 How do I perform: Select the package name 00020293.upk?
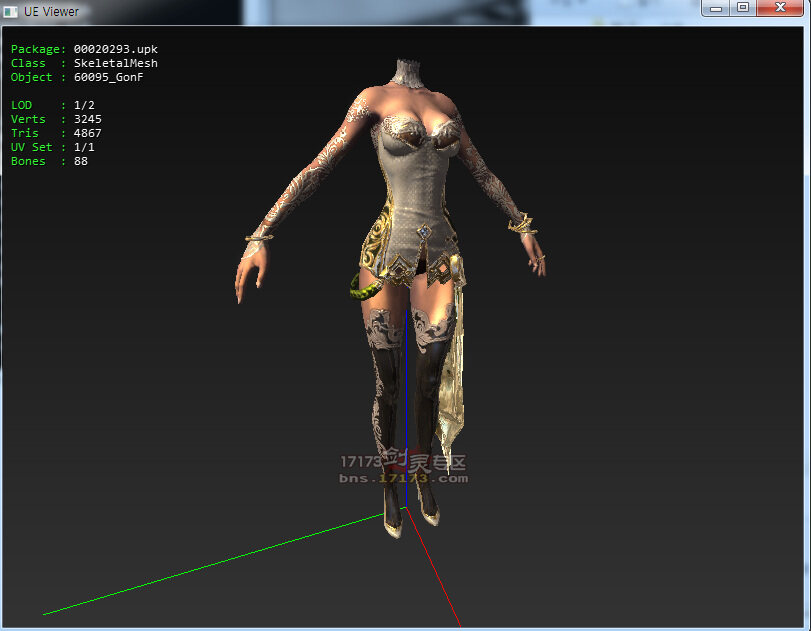pyautogui.click(x=115, y=49)
